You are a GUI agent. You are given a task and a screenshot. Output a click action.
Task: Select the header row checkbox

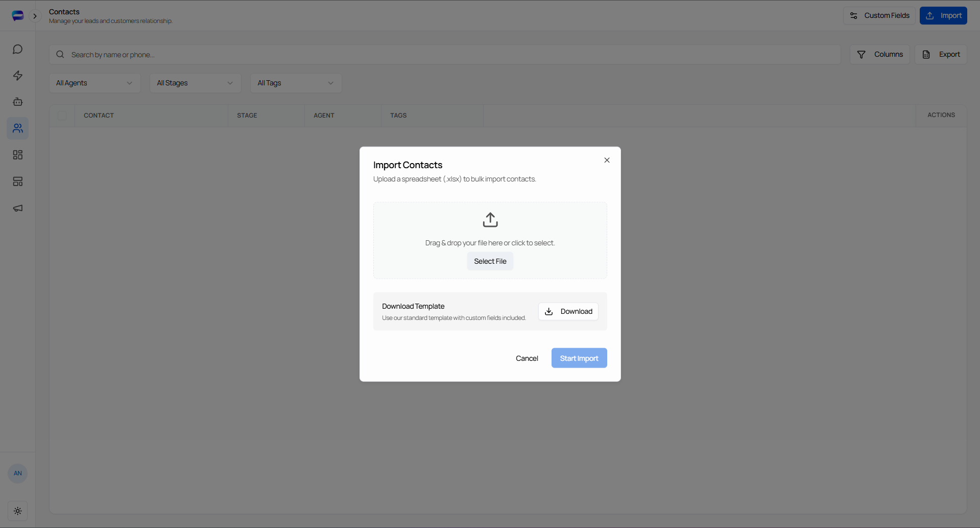pyautogui.click(x=61, y=116)
